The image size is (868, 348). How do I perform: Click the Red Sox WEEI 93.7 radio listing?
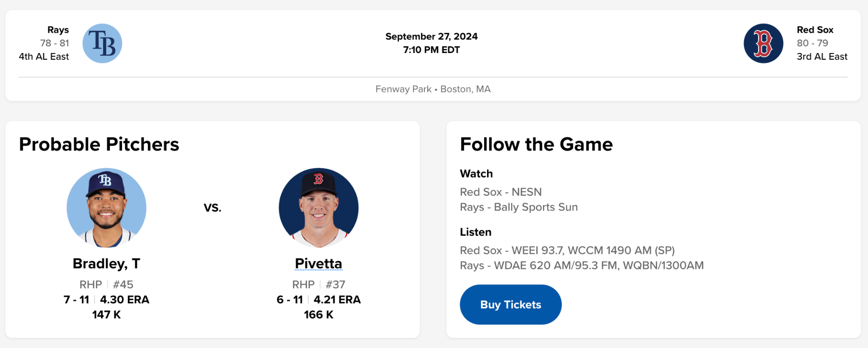coord(567,251)
